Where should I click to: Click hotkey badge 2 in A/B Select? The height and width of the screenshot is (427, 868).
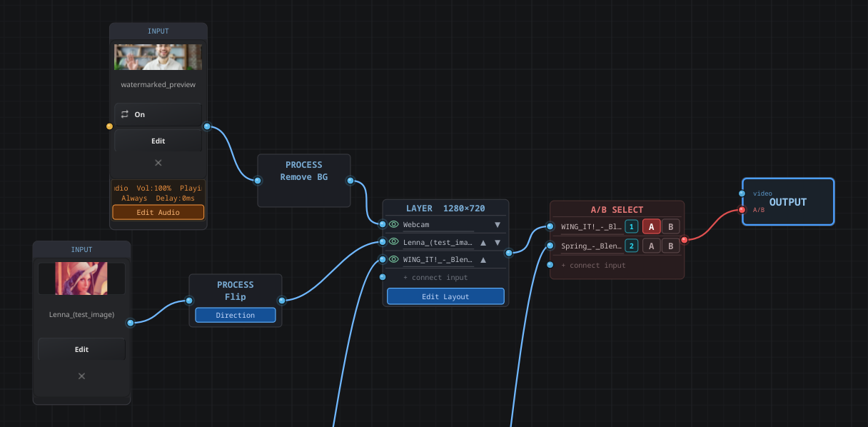point(631,246)
